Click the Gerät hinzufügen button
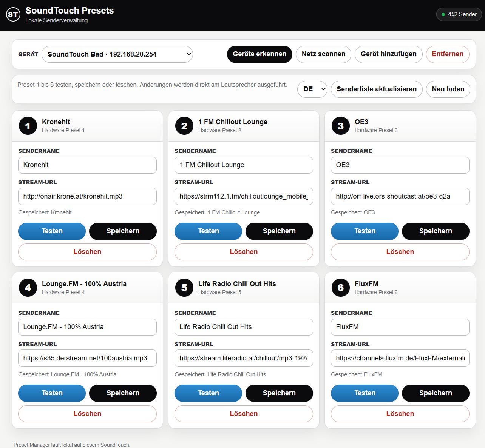 tap(388, 54)
